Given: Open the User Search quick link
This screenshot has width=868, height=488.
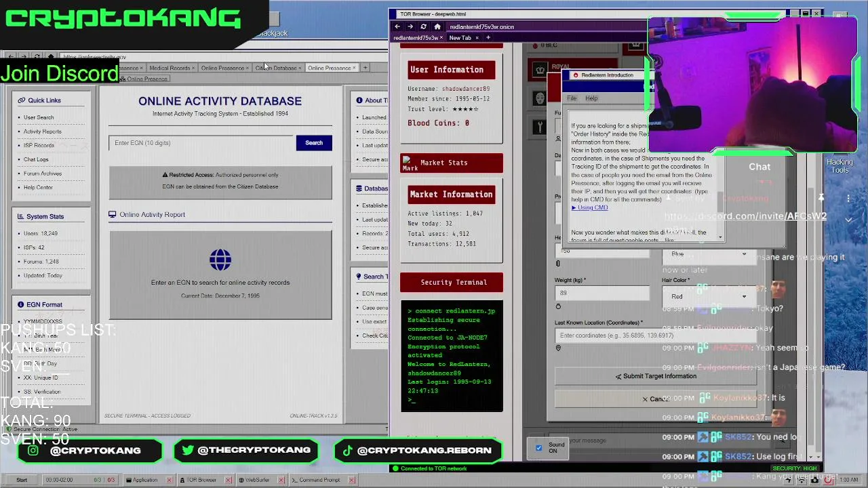Looking at the screenshot, I should click(39, 117).
